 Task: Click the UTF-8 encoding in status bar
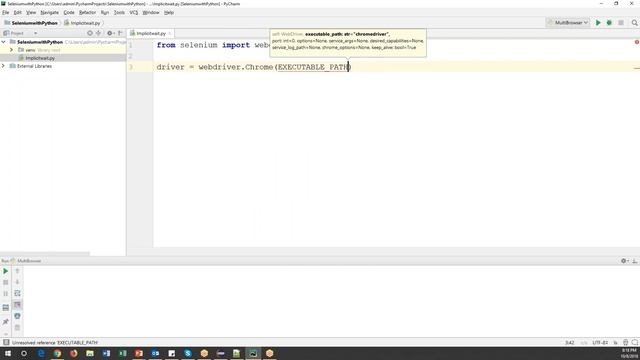pyautogui.click(x=600, y=342)
